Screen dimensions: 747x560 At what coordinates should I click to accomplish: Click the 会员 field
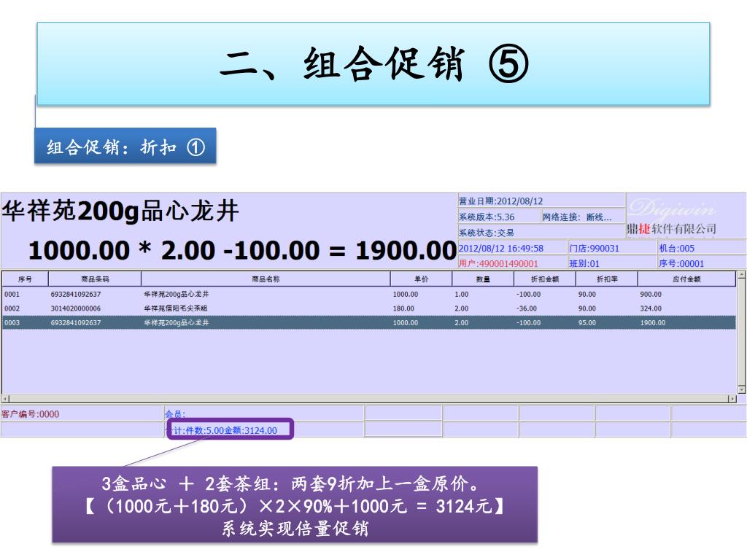click(x=264, y=414)
